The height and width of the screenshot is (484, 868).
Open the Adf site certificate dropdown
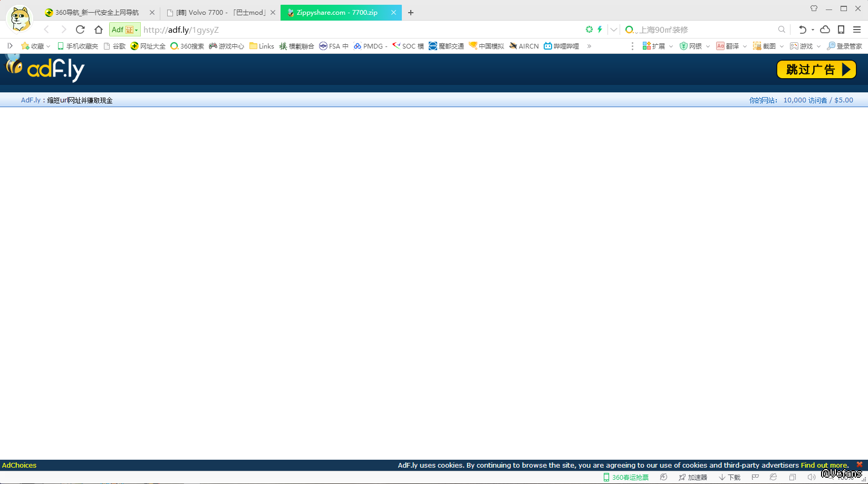[124, 30]
